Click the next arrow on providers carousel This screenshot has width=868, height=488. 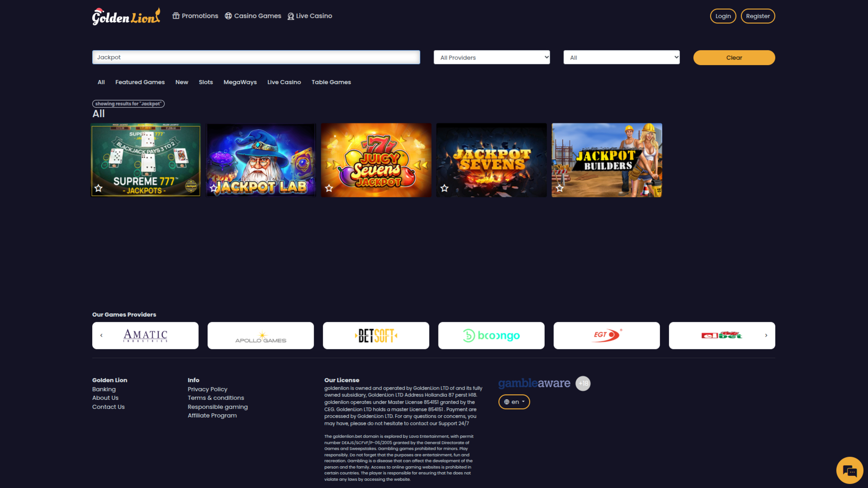pos(766,335)
